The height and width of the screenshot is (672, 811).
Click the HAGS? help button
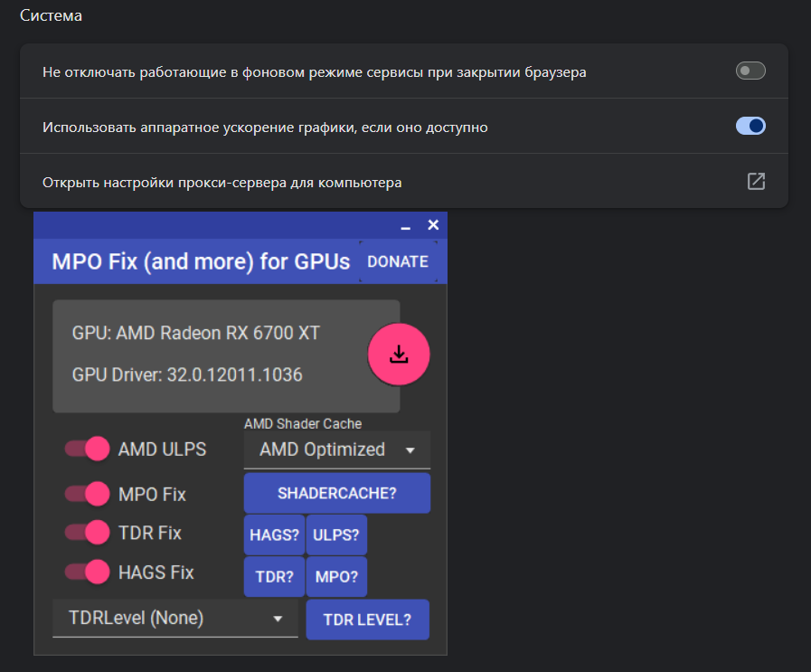pos(274,535)
